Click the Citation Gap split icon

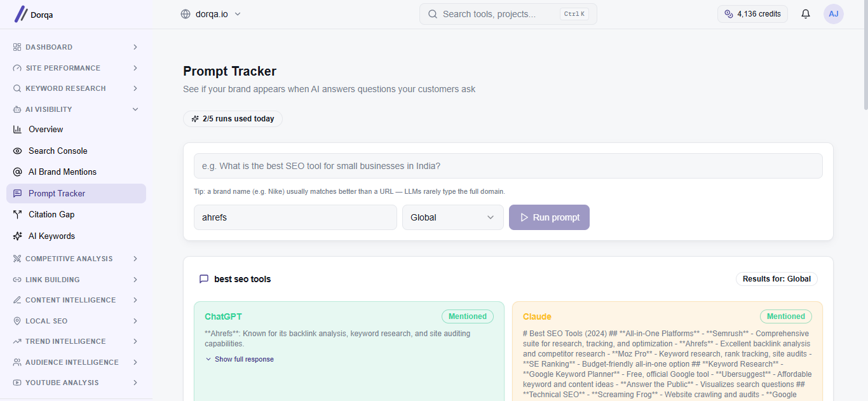pyautogui.click(x=17, y=215)
